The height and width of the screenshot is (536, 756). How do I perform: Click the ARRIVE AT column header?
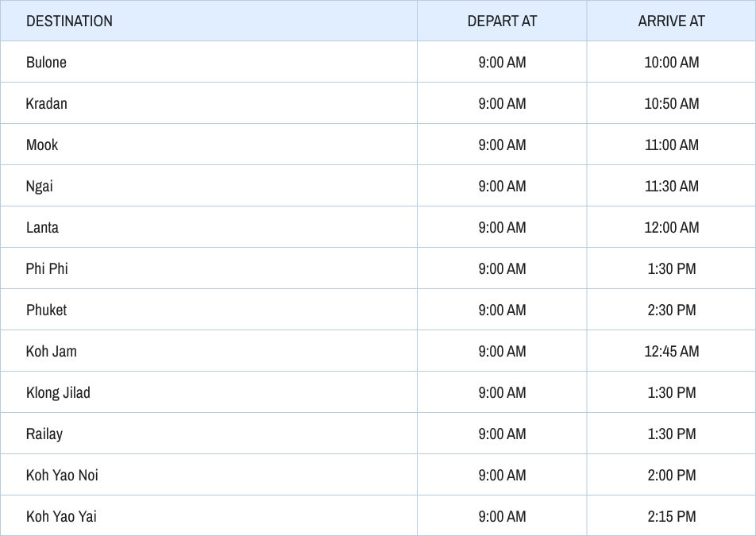(x=671, y=21)
